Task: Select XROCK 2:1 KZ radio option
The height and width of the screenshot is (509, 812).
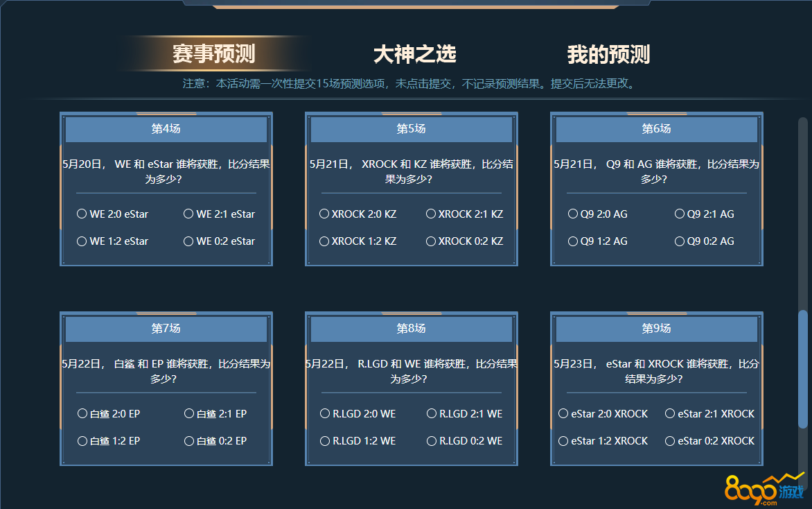Action: click(431, 214)
